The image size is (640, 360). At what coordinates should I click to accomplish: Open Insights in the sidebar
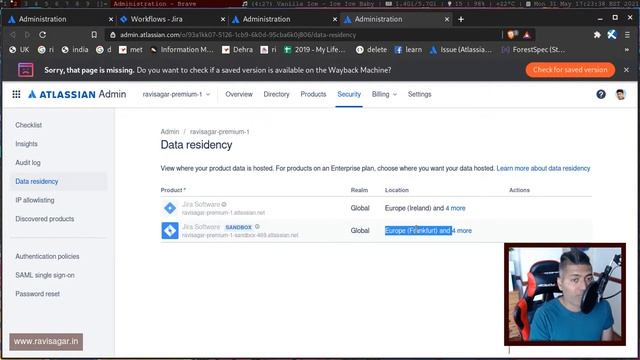[x=27, y=144]
